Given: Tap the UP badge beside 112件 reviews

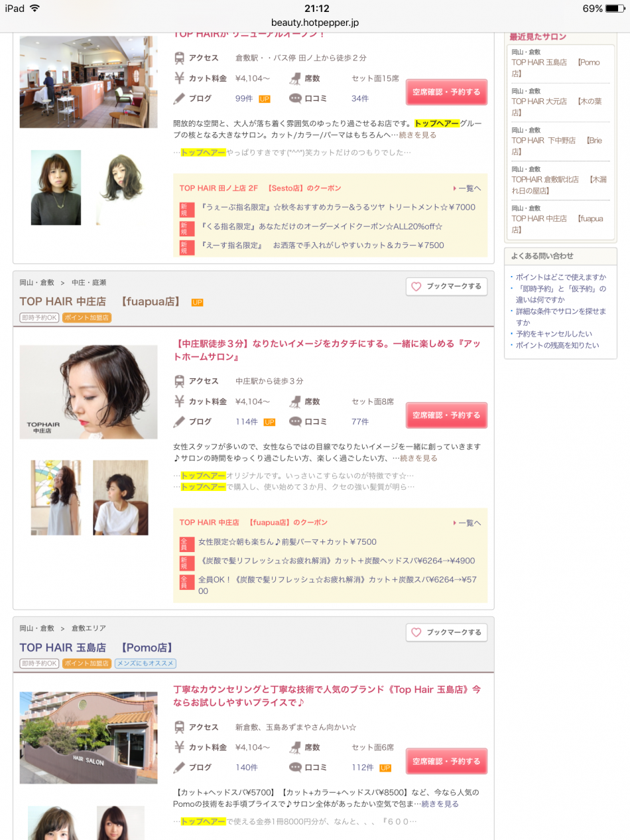Looking at the screenshot, I should point(385,768).
